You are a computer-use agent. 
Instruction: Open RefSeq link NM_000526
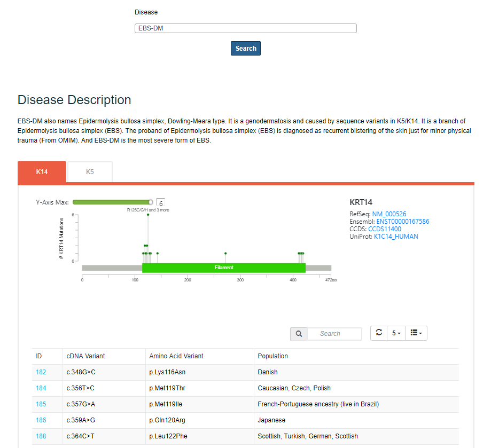pos(389,214)
